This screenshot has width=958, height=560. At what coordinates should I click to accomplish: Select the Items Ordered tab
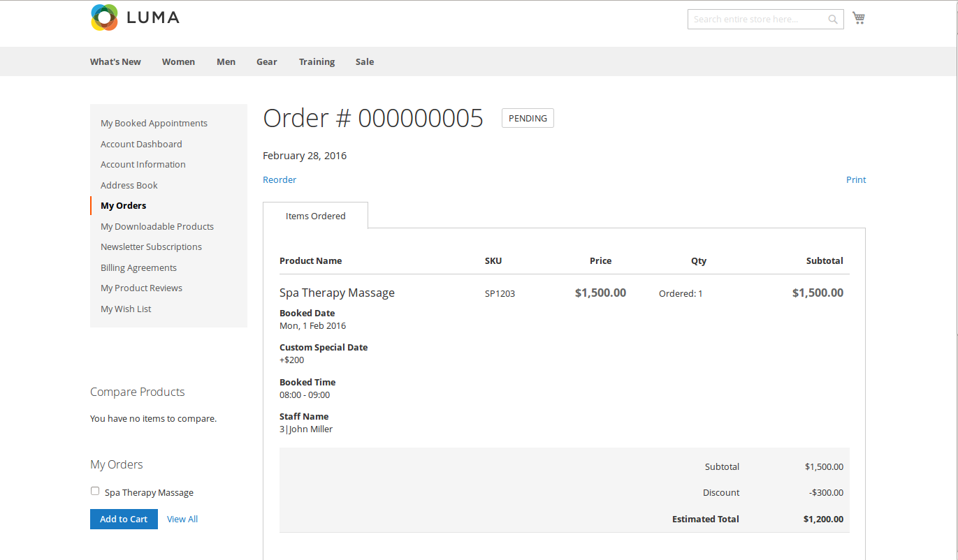[315, 216]
